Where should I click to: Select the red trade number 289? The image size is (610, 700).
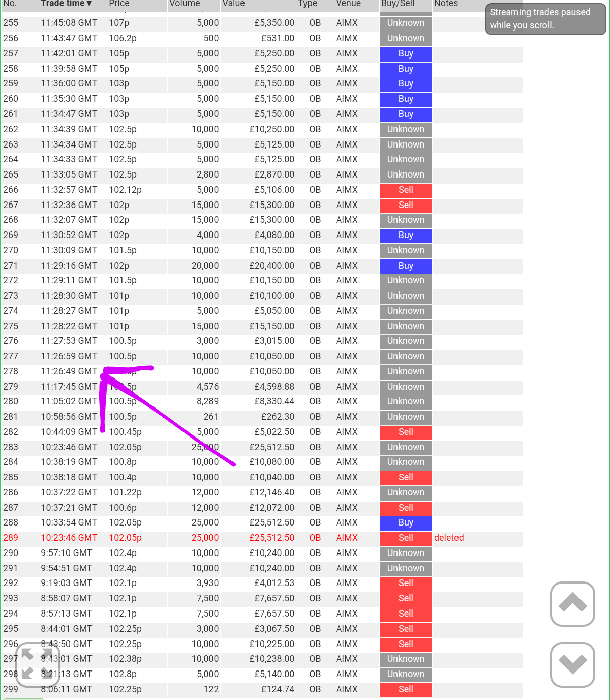click(11, 538)
